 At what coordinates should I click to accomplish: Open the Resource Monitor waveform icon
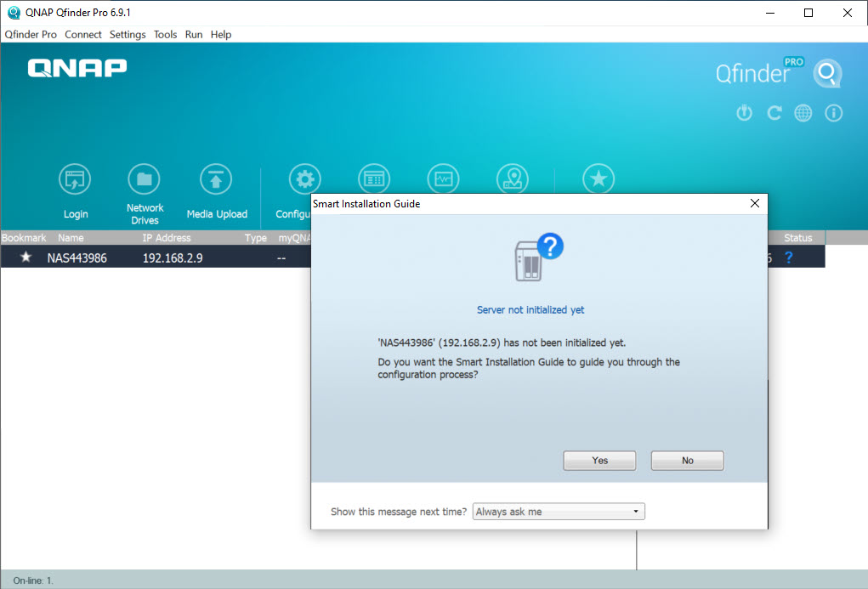coord(444,178)
